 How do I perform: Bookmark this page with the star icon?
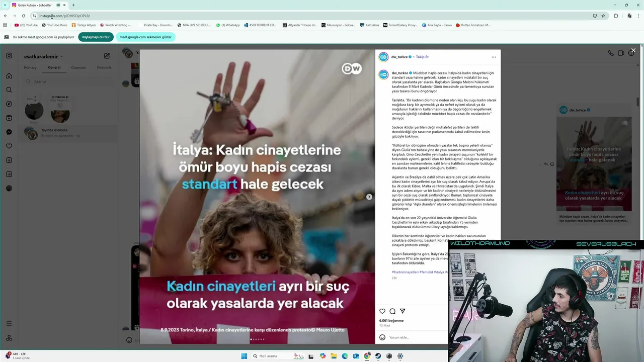coord(603,16)
